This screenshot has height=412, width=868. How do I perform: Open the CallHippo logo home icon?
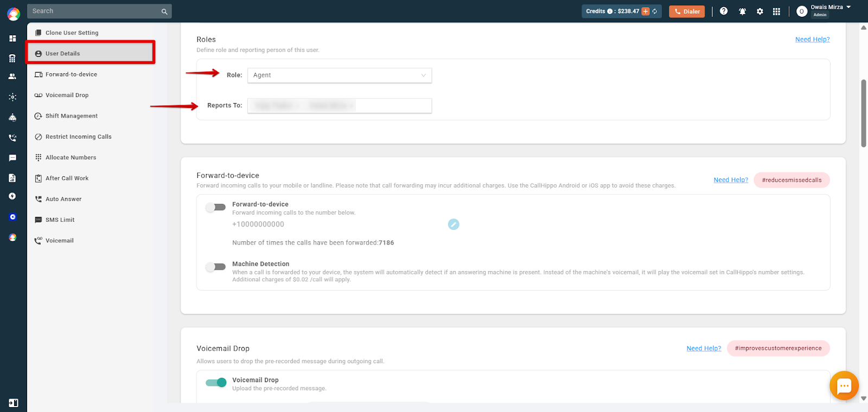click(x=13, y=14)
